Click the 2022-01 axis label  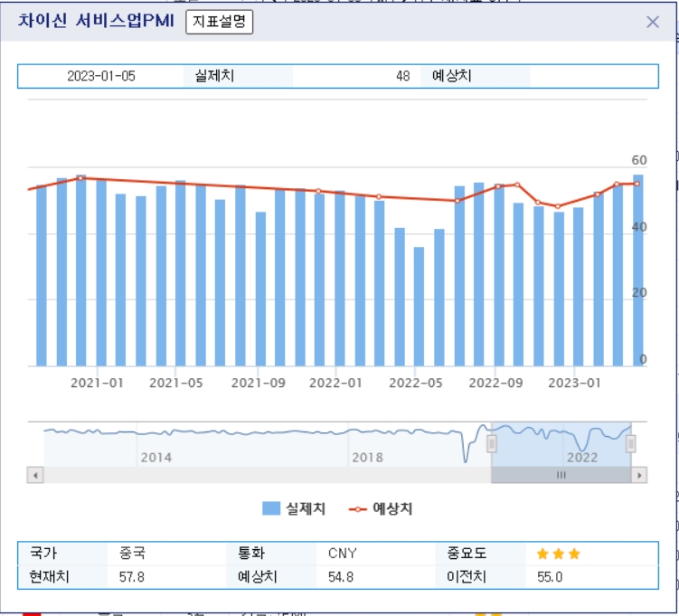335,383
